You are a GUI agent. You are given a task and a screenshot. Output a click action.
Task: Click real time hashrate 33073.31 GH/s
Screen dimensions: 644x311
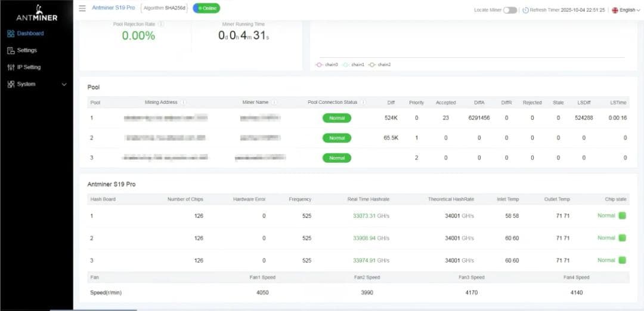pos(371,215)
